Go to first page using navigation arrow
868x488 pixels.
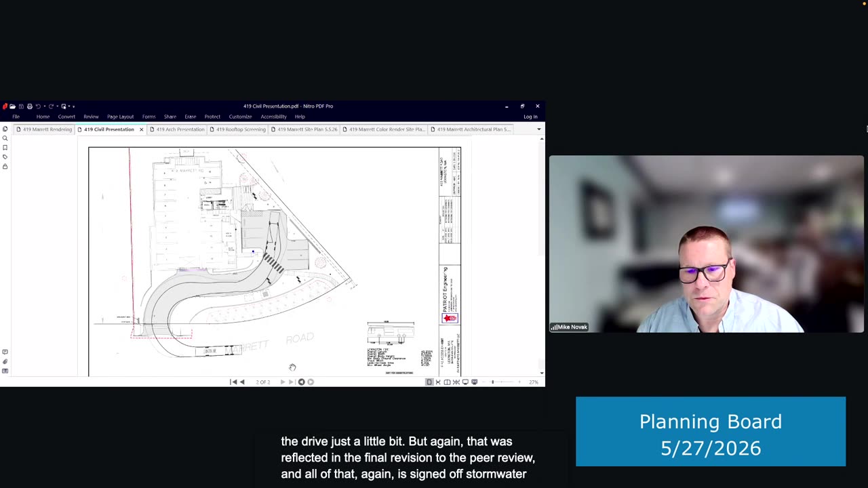(x=233, y=382)
